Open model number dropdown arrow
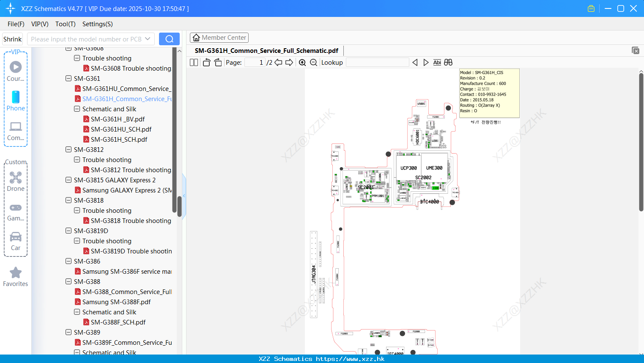Screen dimensions: 644x363 [148, 39]
